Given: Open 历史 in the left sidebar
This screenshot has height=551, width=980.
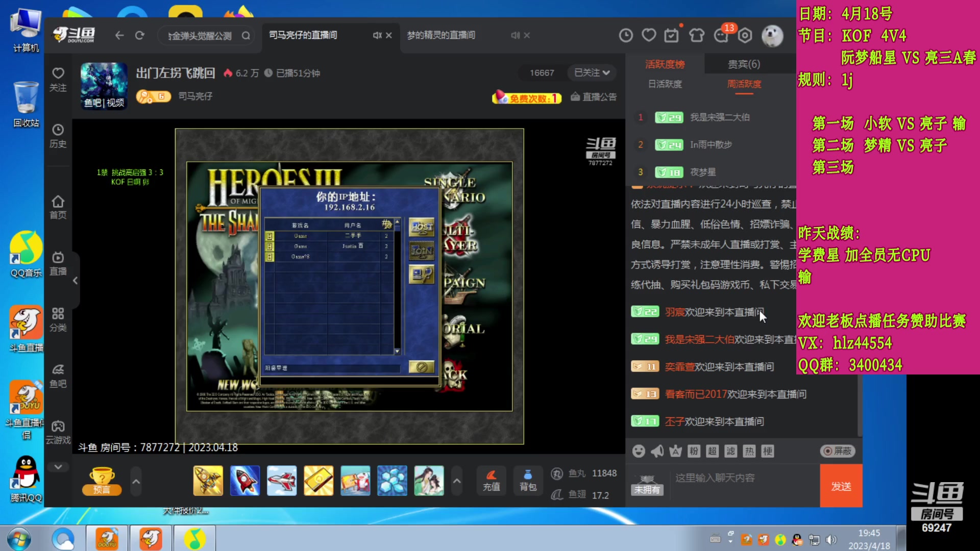Looking at the screenshot, I should pos(58,136).
